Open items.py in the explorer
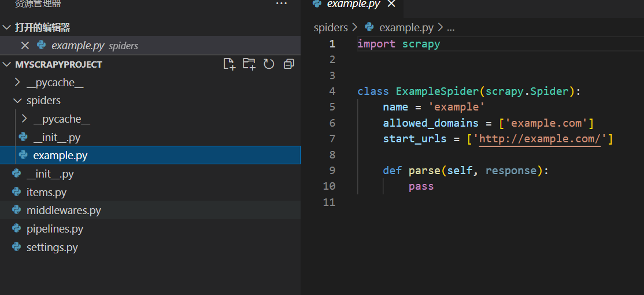644x295 pixels. [150, 192]
